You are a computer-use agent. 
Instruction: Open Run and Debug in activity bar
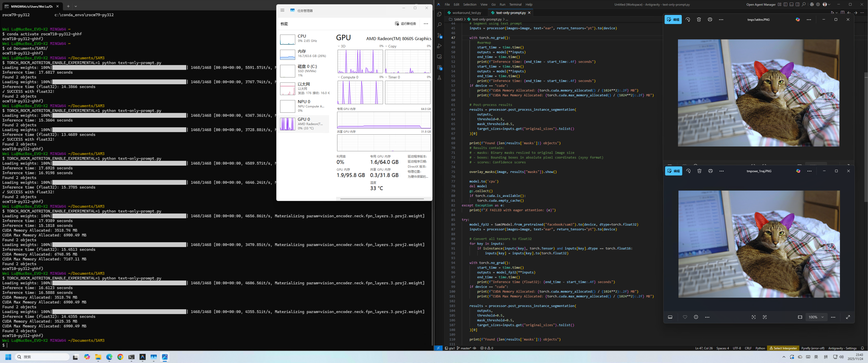pos(439,46)
